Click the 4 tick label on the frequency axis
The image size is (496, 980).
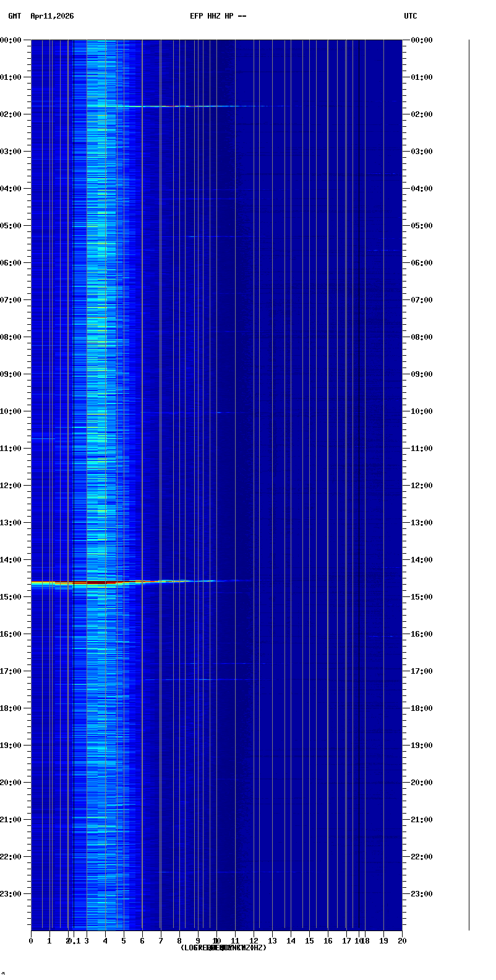[x=105, y=941]
